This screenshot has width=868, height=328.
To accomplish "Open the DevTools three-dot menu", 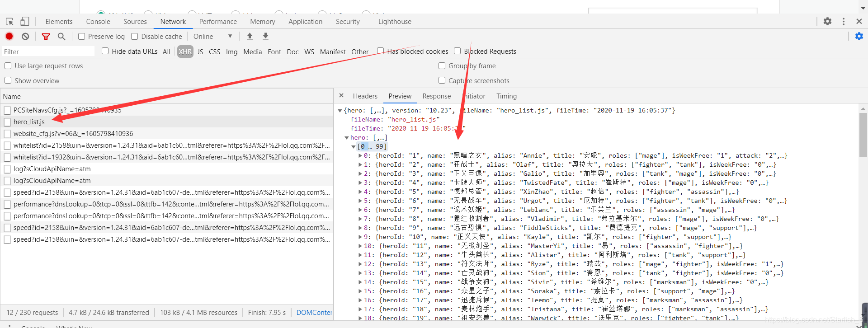I will (844, 21).
